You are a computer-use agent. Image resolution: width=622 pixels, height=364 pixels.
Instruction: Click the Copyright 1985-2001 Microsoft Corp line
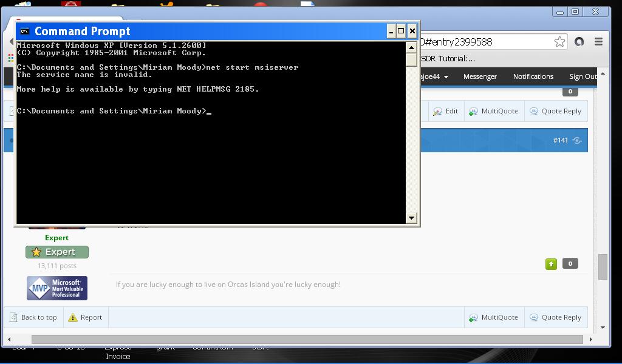pos(112,53)
